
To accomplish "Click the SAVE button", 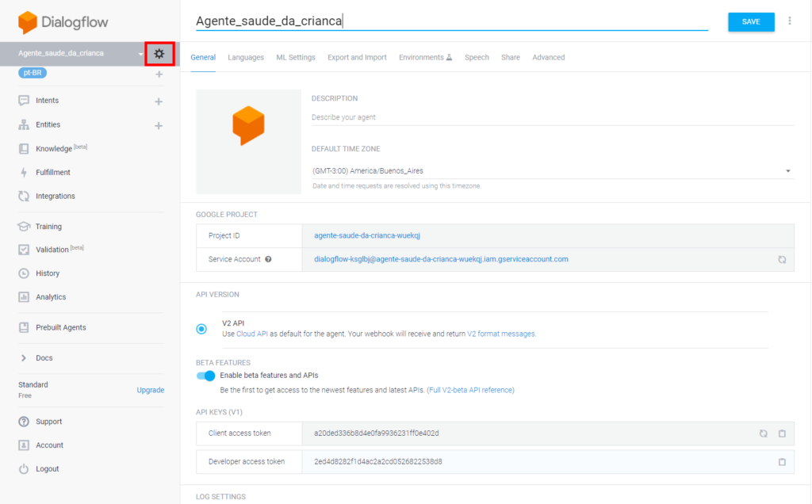I will (750, 22).
